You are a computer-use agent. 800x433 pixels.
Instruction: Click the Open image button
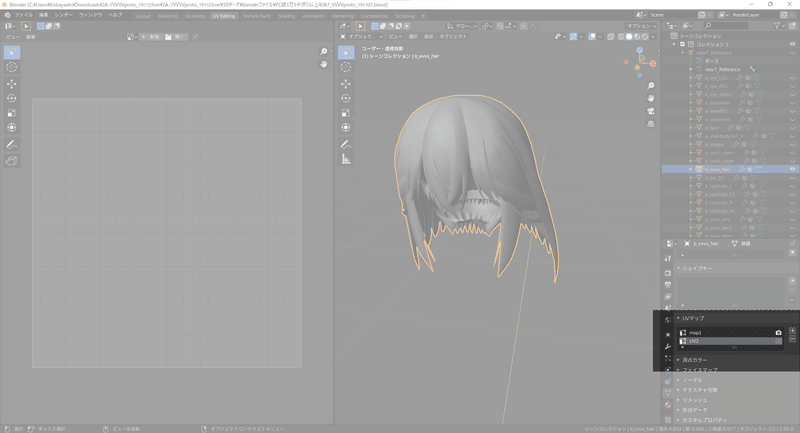click(x=175, y=37)
